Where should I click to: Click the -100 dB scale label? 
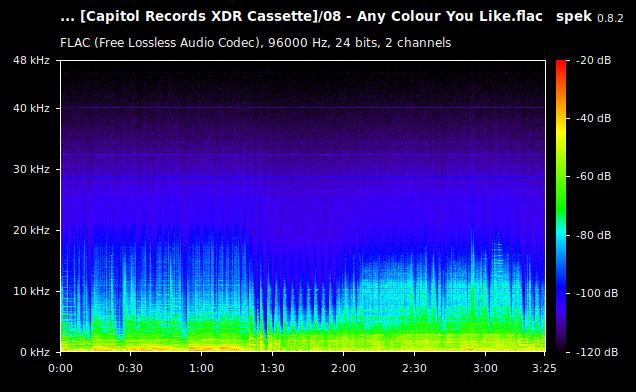point(597,293)
